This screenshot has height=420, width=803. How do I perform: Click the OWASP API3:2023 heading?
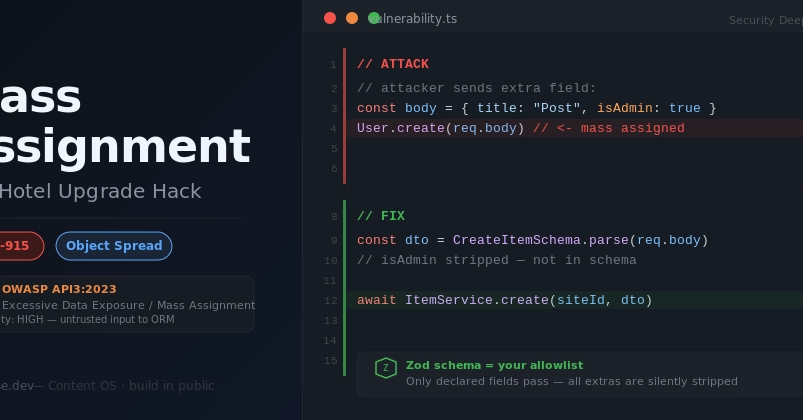[59, 289]
